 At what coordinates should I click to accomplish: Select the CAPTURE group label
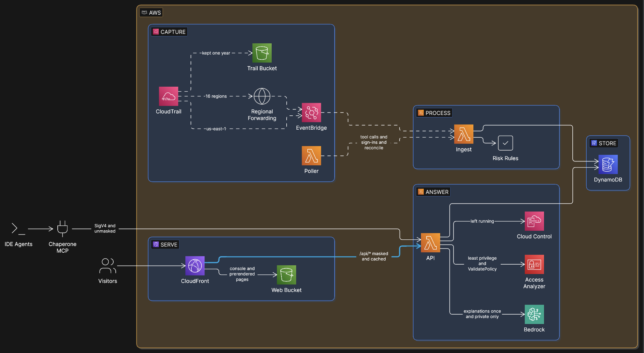pos(169,32)
